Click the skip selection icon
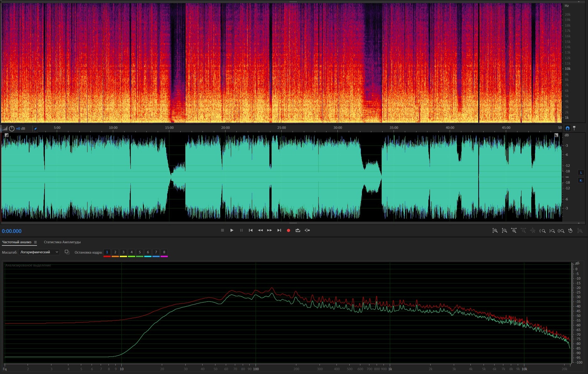The image size is (588, 374). pos(307,230)
